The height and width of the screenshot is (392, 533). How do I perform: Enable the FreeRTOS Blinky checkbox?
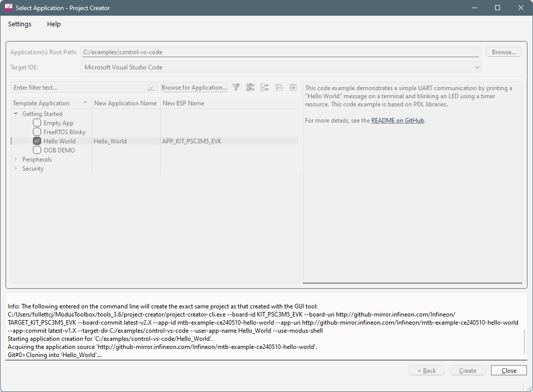tap(37, 132)
